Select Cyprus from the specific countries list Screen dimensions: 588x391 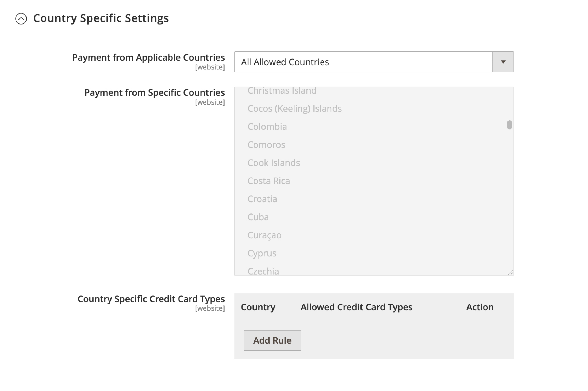[262, 253]
